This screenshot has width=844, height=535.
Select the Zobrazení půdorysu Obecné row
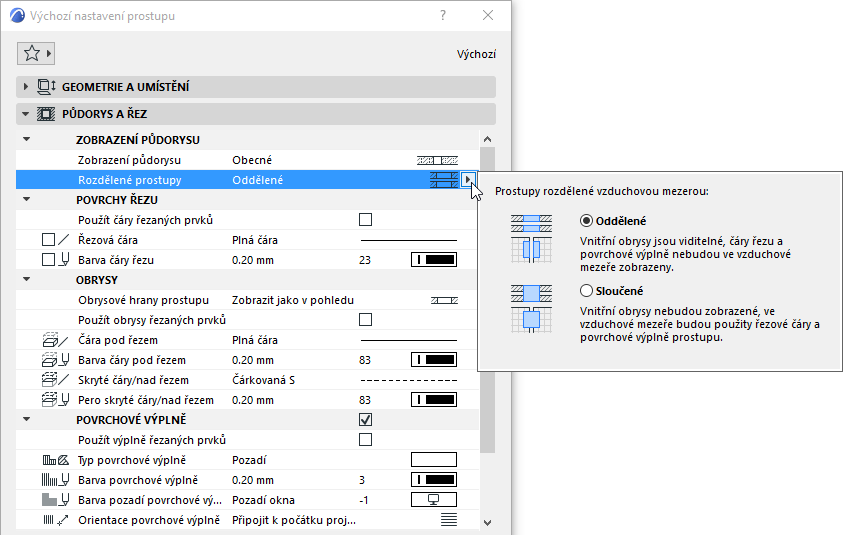248,160
